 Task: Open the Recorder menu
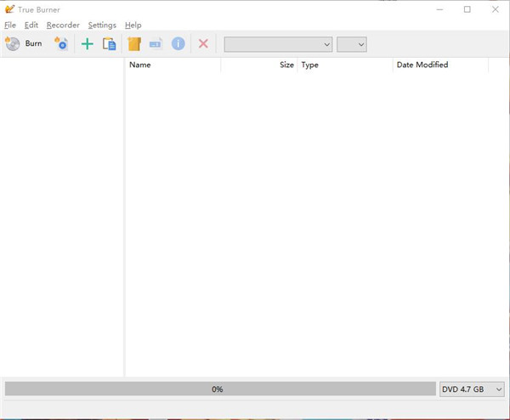[63, 26]
